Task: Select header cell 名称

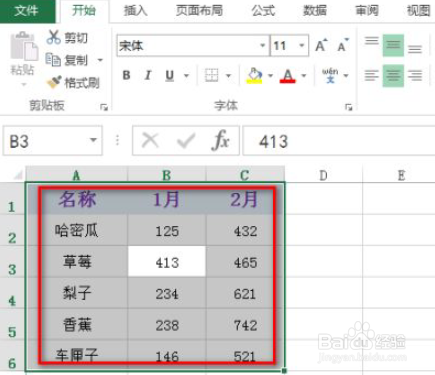Action: tap(77, 199)
